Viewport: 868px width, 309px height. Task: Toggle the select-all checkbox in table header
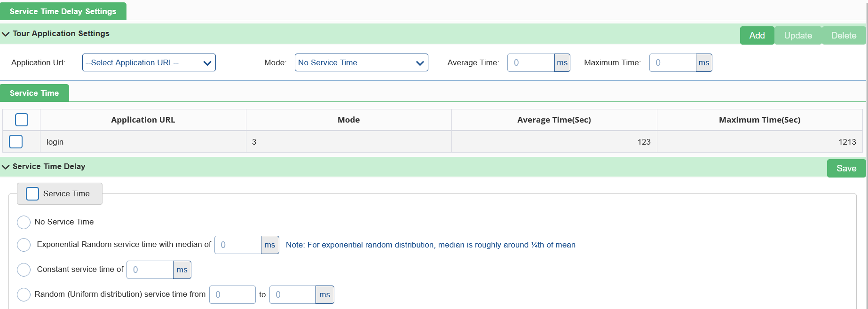[x=22, y=120]
